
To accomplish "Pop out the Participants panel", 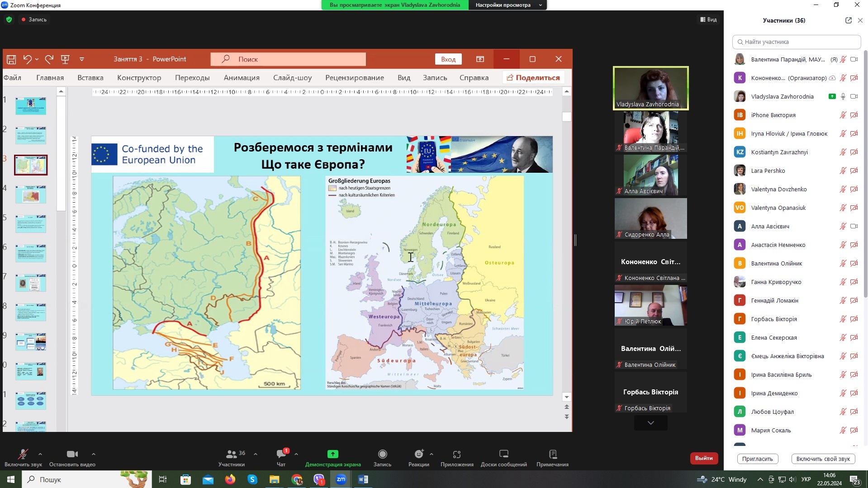I will tap(848, 20).
